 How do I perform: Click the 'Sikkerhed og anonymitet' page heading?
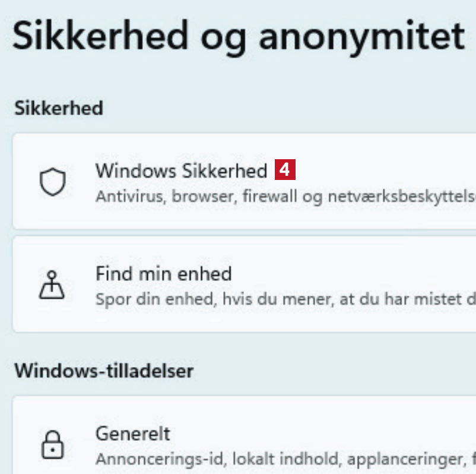238,37
